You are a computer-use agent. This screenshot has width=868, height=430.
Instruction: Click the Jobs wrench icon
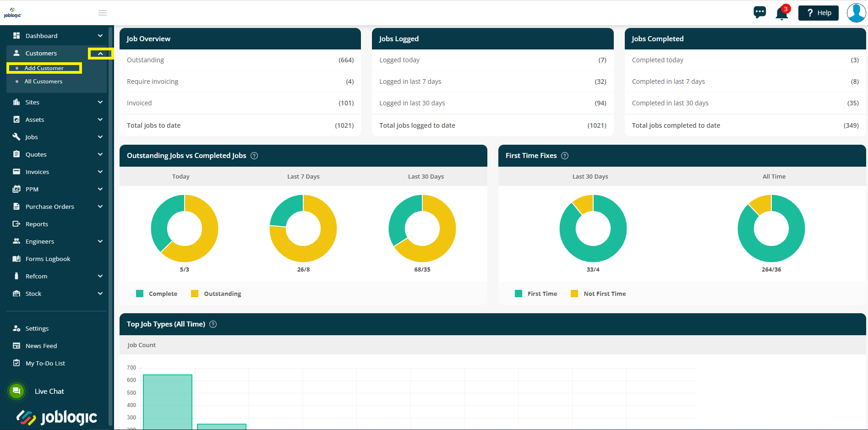(x=16, y=137)
